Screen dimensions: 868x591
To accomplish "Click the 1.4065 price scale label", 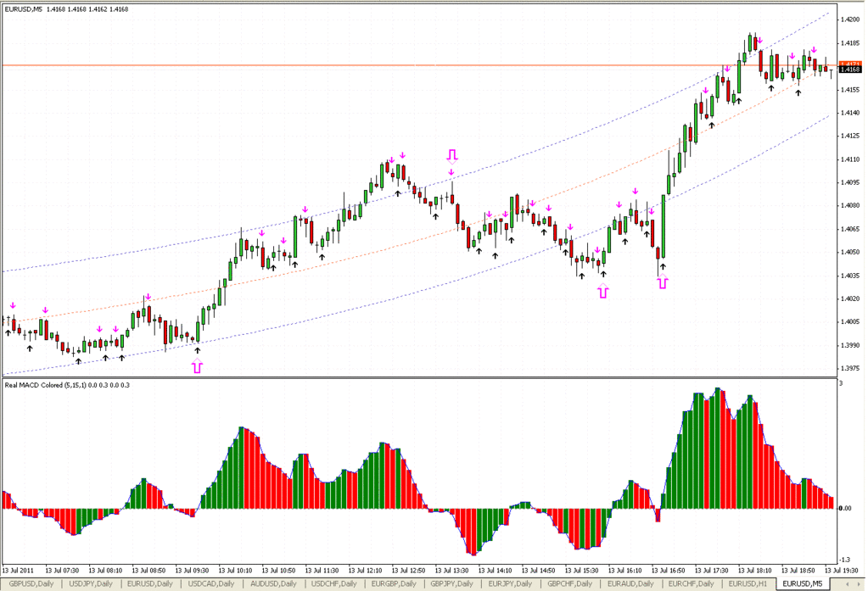I will 849,229.
